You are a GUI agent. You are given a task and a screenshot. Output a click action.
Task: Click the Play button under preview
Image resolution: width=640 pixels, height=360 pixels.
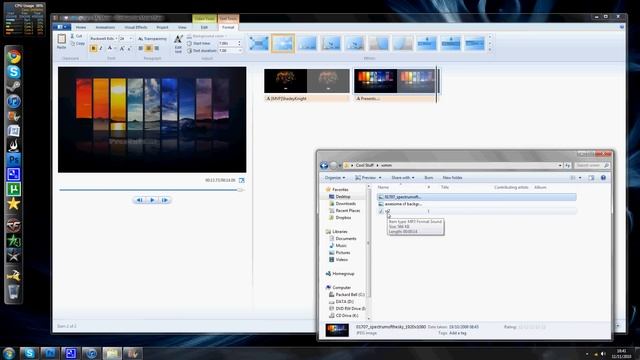152,200
